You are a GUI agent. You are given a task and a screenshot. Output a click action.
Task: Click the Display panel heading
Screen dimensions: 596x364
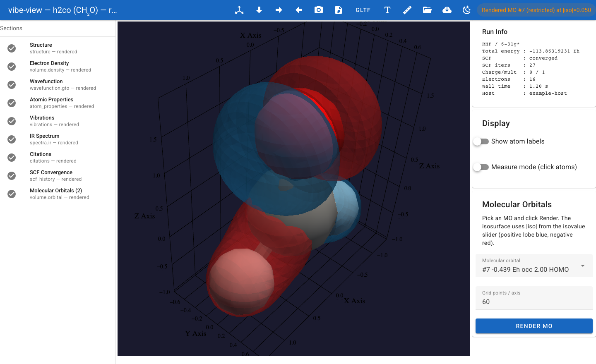tap(496, 123)
